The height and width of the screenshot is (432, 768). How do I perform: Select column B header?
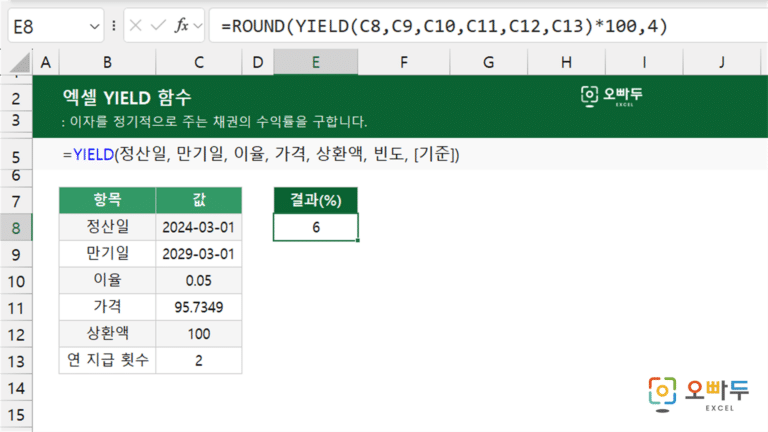(x=107, y=62)
